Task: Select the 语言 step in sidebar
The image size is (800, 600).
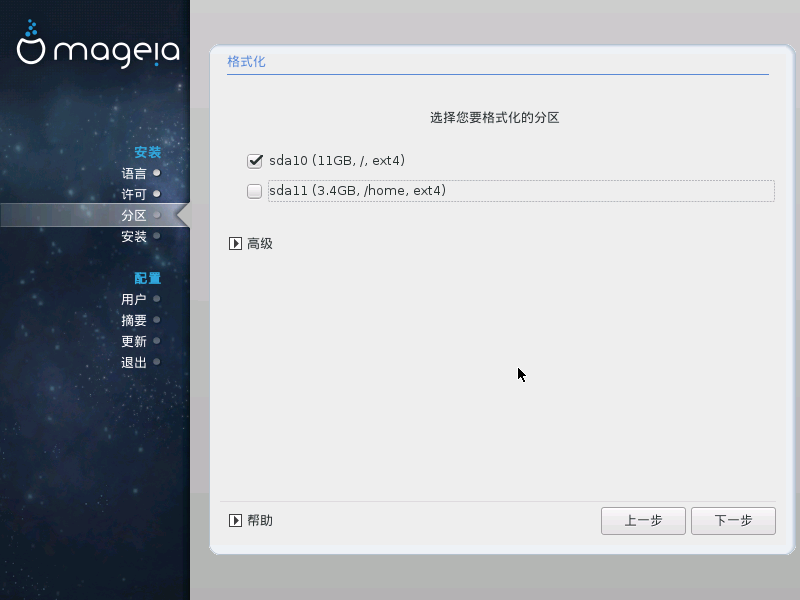Action: point(134,173)
